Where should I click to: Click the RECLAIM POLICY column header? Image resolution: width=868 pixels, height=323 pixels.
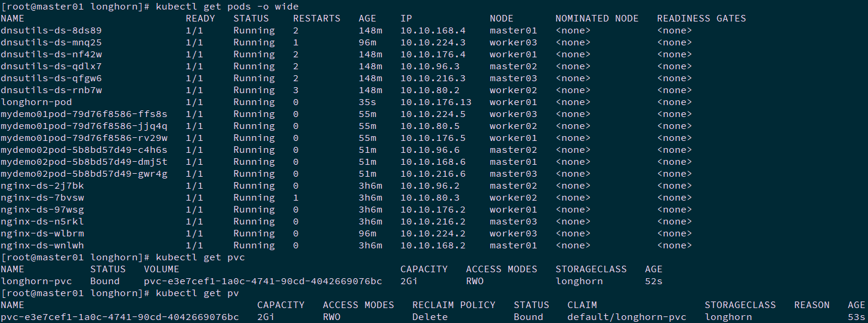point(454,305)
